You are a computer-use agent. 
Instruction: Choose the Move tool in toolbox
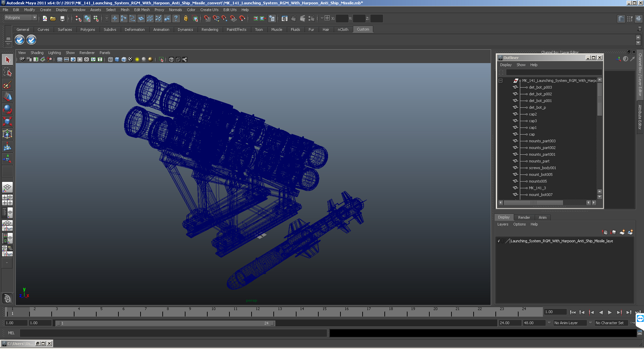7,97
